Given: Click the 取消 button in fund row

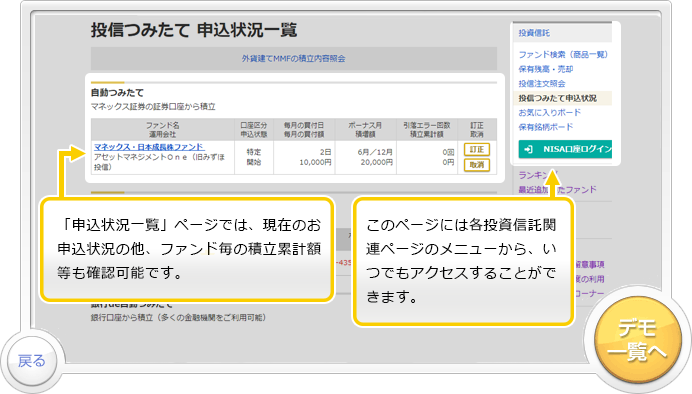Looking at the screenshot, I should [x=477, y=165].
